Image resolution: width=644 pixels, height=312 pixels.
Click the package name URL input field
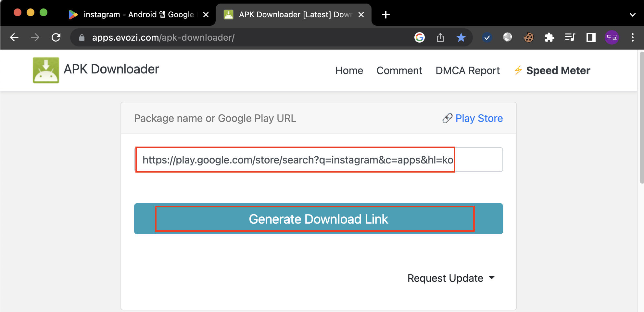pyautogui.click(x=319, y=160)
